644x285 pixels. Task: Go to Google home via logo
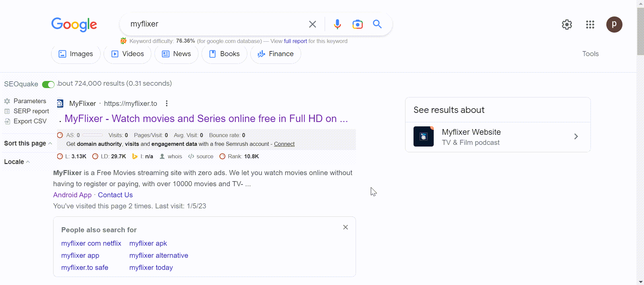point(74,25)
